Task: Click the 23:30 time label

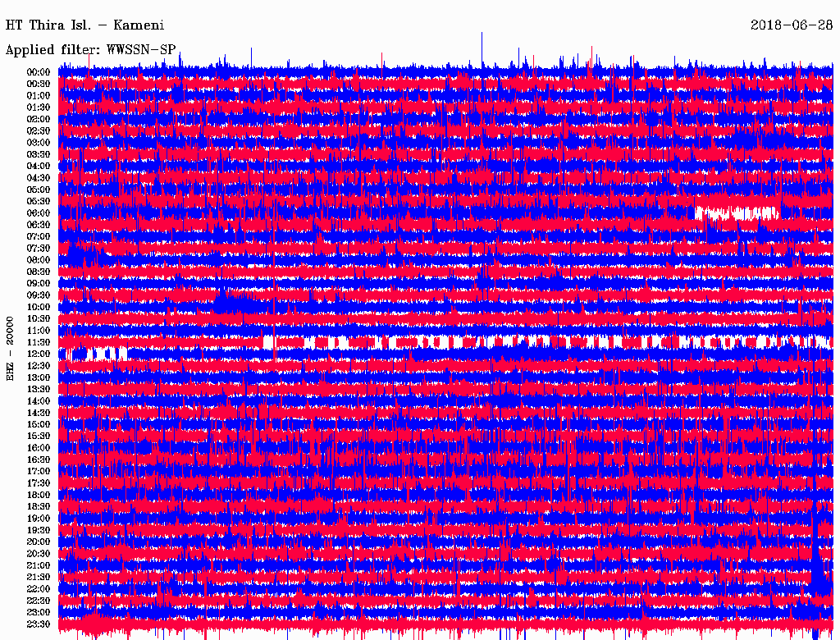Action: pyautogui.click(x=38, y=624)
